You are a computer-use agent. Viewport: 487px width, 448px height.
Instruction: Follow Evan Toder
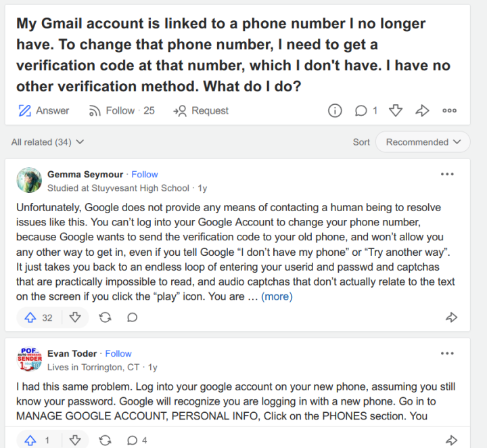coord(118,353)
